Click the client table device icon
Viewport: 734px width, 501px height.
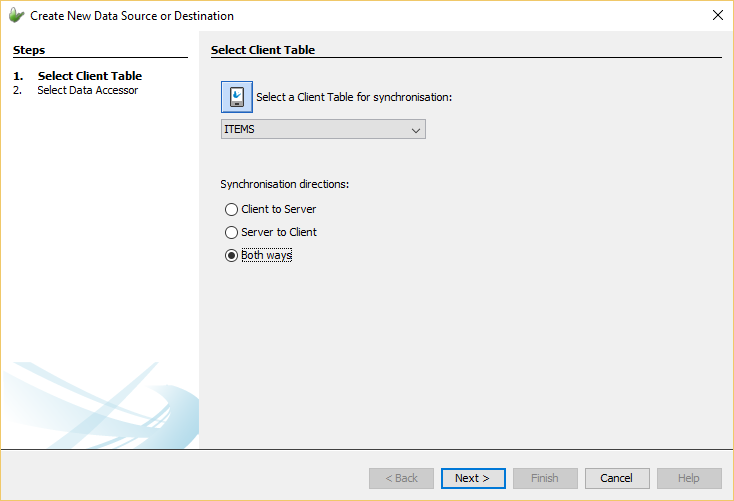pos(237,97)
